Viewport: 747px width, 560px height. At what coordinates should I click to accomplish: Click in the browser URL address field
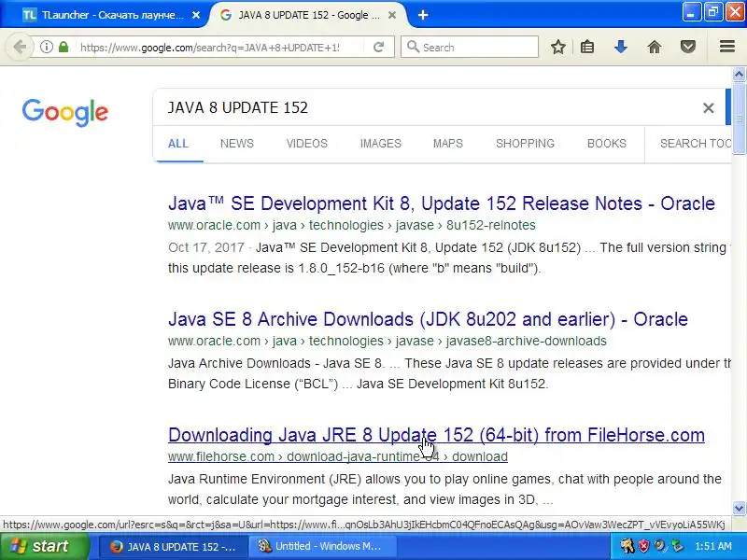(x=219, y=48)
